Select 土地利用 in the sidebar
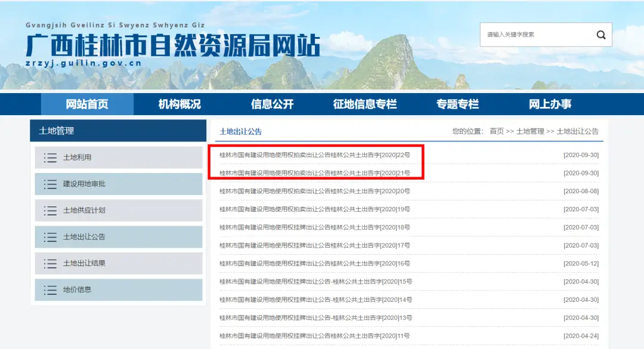This screenshot has height=349, width=644. pyautogui.click(x=119, y=157)
